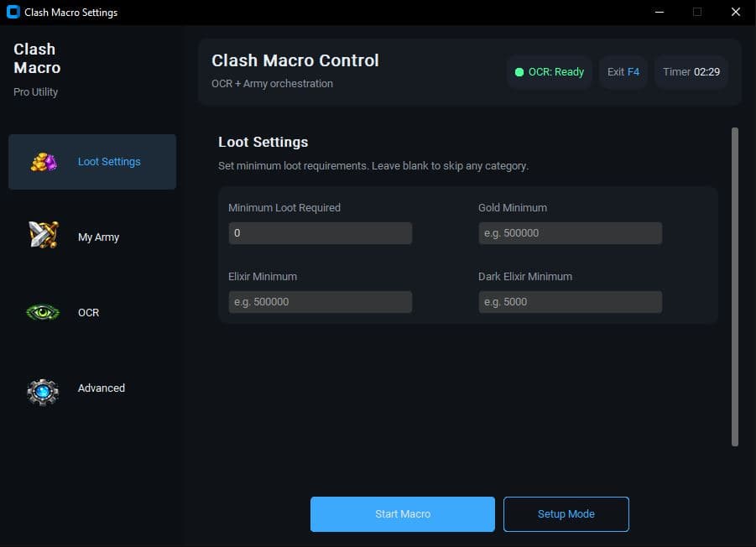The image size is (756, 547).
Task: Select the Advanced section in sidebar
Action: [101, 388]
